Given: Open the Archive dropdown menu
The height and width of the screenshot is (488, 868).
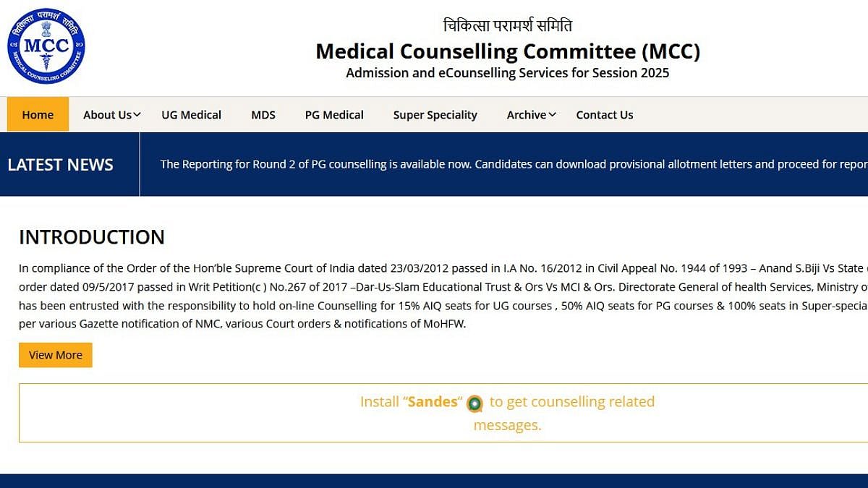Looking at the screenshot, I should [x=531, y=115].
